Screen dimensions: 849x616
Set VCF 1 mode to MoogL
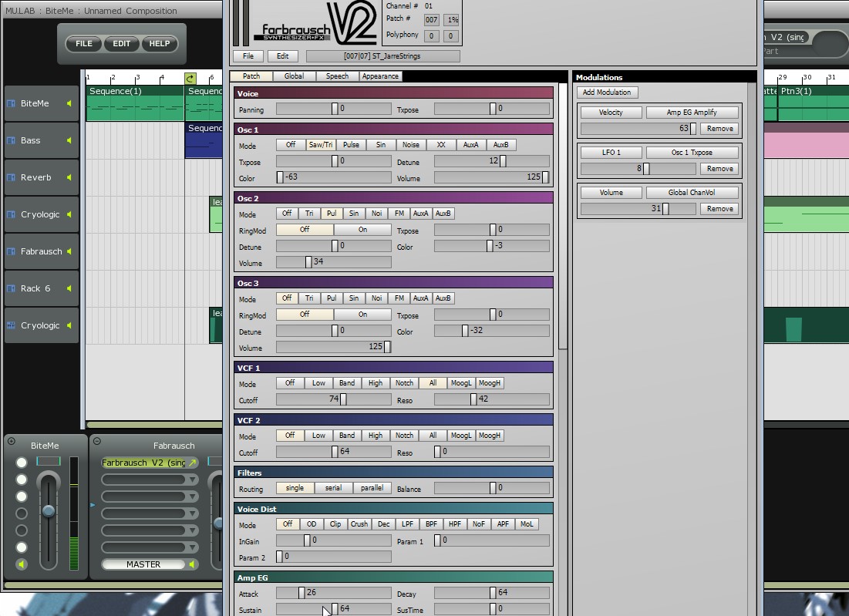click(461, 383)
